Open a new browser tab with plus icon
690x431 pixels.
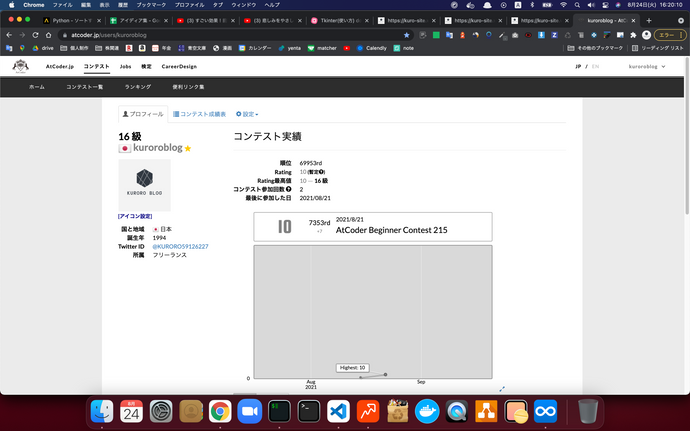649,20
